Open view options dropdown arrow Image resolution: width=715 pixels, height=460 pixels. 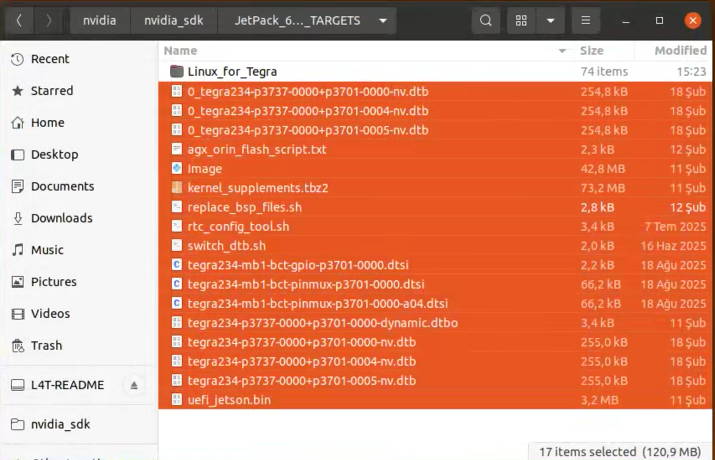click(x=550, y=21)
